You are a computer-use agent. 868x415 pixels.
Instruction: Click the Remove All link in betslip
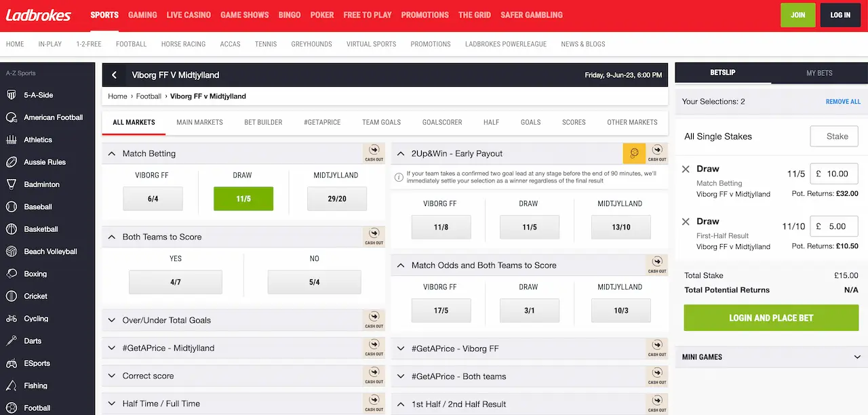[843, 102]
